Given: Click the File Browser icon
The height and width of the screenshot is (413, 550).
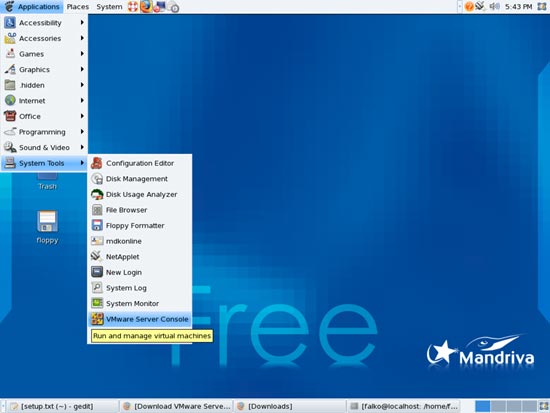Looking at the screenshot, I should pyautogui.click(x=97, y=210).
